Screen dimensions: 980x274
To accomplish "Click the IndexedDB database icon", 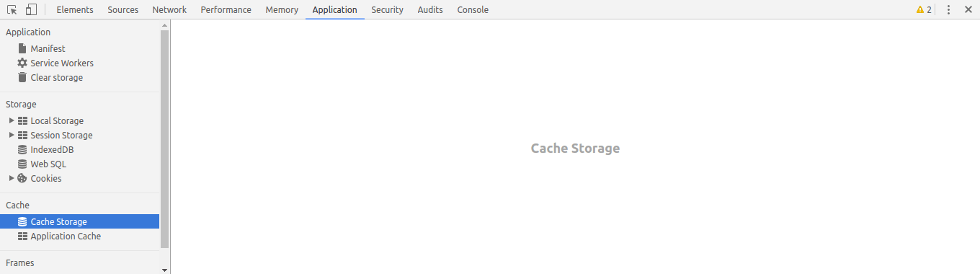I will point(22,149).
